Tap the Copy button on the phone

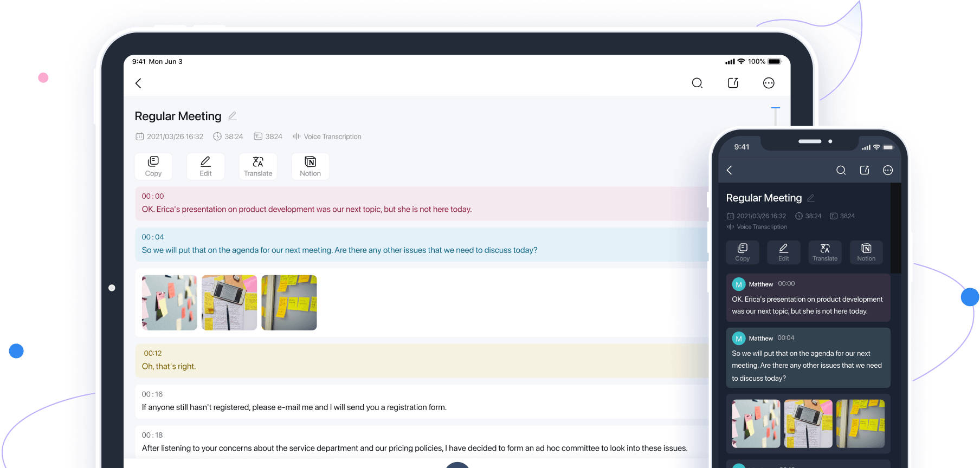tap(743, 252)
